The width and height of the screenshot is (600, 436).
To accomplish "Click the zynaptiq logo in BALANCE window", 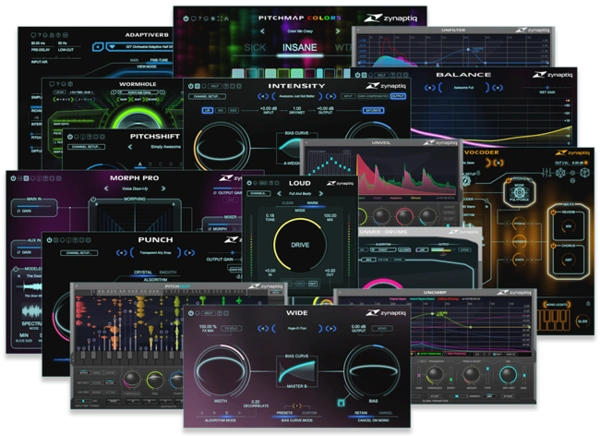I will [x=553, y=75].
